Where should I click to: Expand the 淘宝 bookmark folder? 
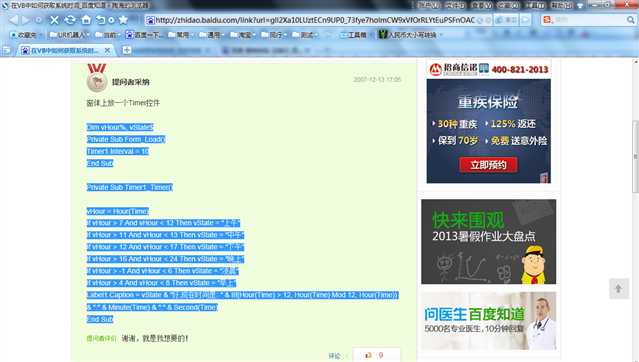[x=242, y=35]
